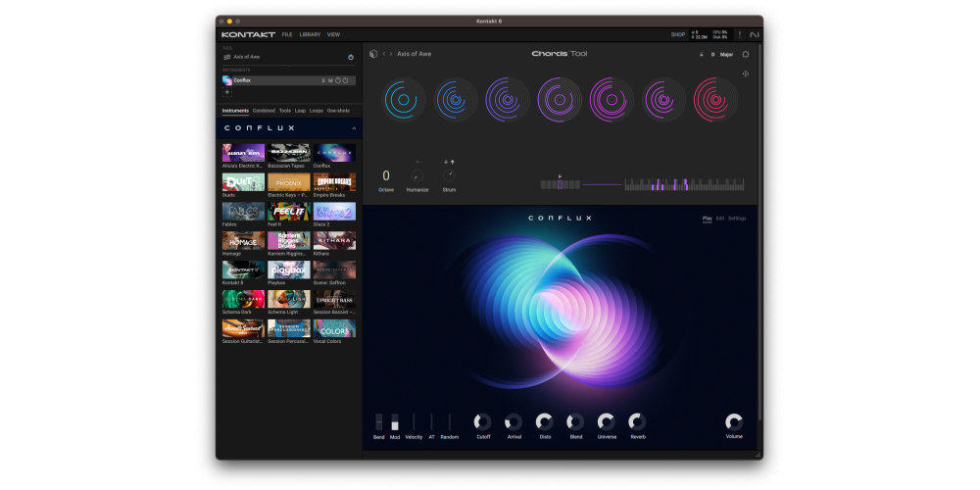Open Vocal Colors library thumbnail

[x=334, y=328]
